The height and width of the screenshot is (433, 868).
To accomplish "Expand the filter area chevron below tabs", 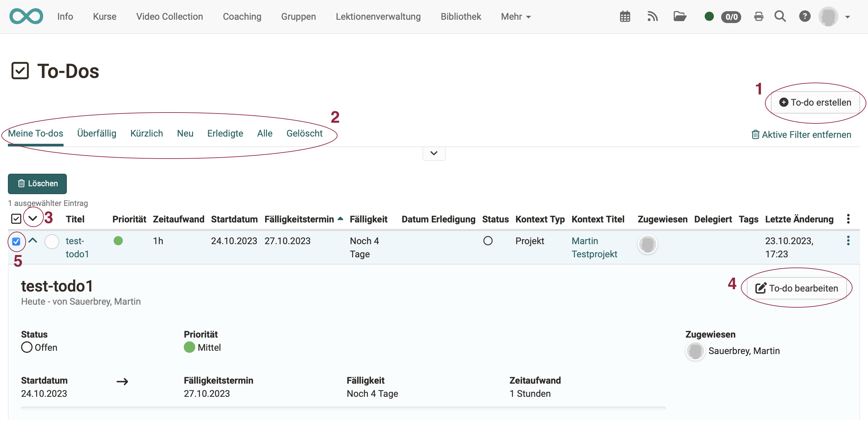I will click(x=434, y=154).
